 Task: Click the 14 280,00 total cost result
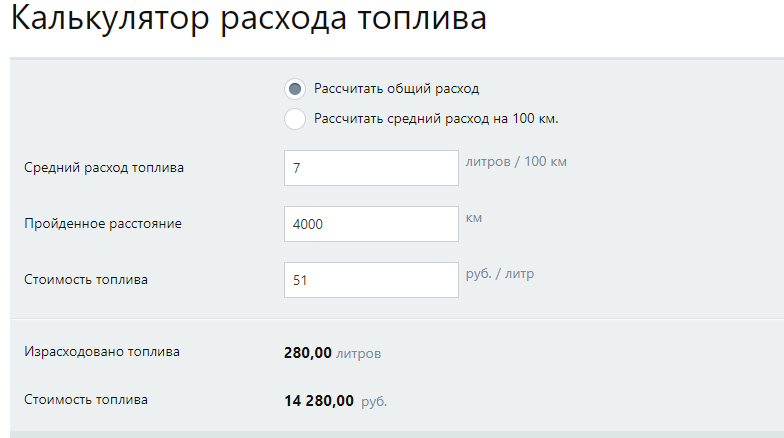tap(319, 401)
